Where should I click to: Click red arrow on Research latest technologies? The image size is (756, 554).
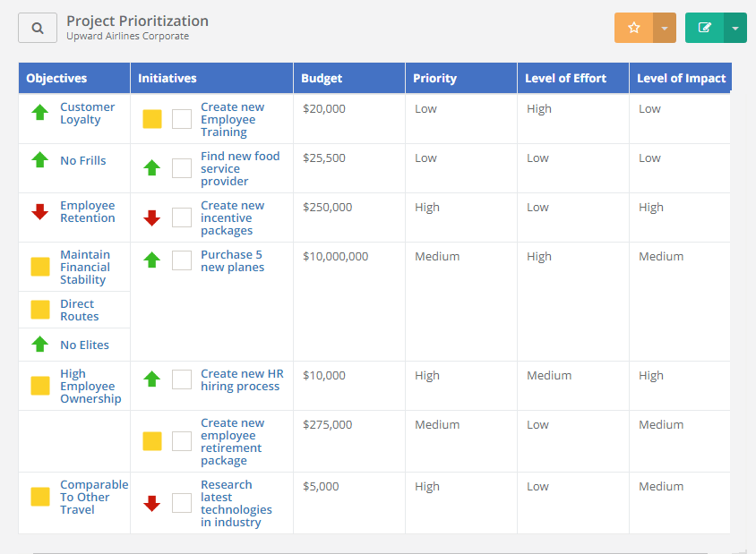pyautogui.click(x=151, y=503)
